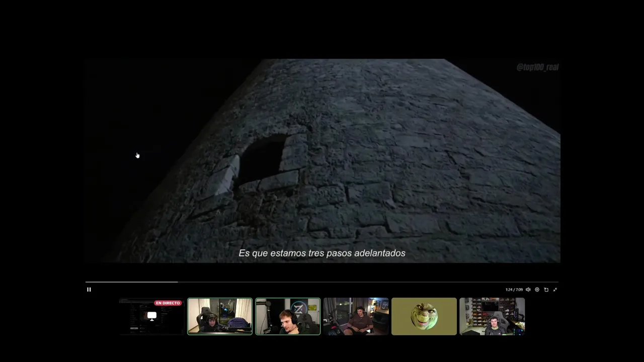The width and height of the screenshot is (644, 362).
Task: Select the webcam with sneaker shelves
Action: tap(492, 316)
